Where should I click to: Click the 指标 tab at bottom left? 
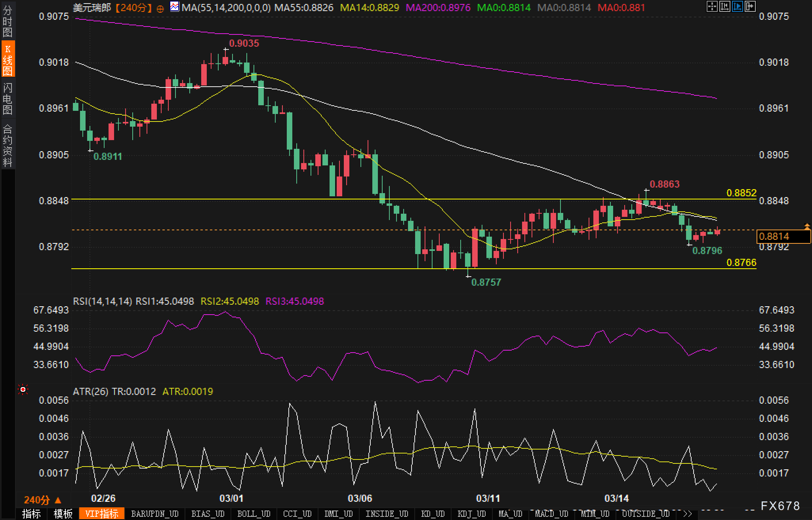(32, 514)
